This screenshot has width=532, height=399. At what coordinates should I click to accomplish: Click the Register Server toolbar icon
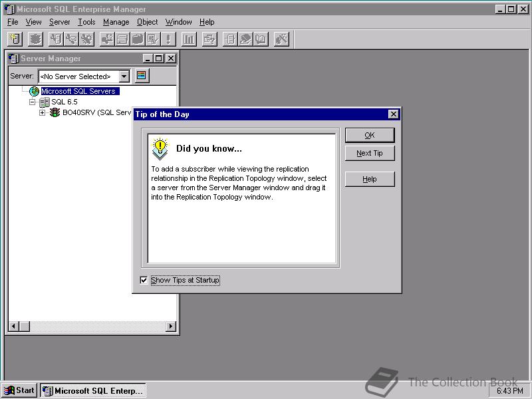(x=15, y=39)
